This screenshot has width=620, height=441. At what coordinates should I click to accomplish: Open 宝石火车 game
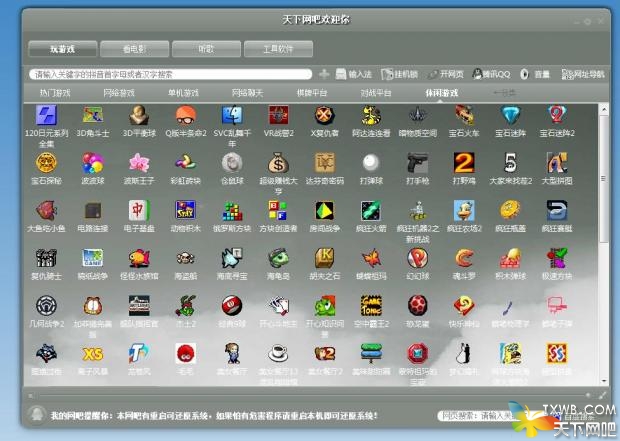click(464, 115)
